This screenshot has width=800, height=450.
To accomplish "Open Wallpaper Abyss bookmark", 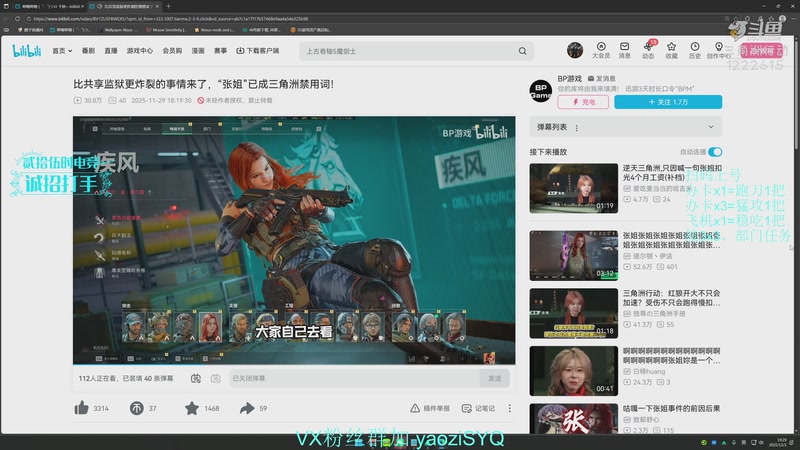I will coord(118,30).
